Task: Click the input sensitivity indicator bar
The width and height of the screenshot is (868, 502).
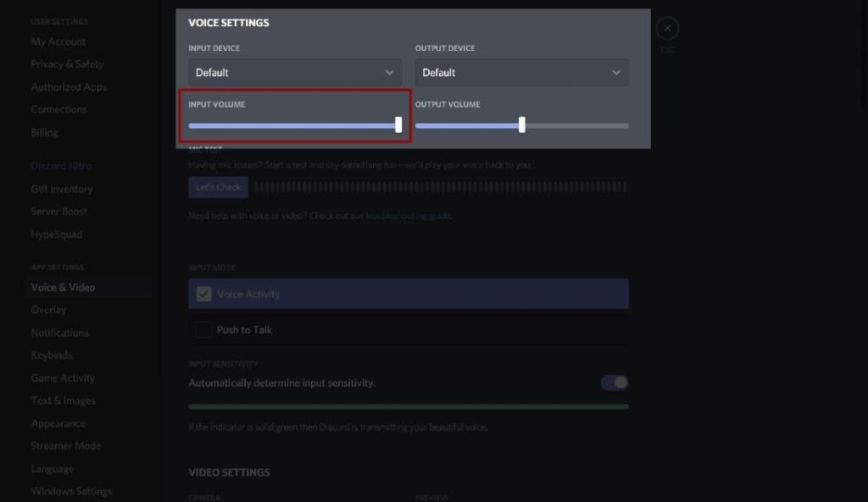Action: tap(408, 407)
